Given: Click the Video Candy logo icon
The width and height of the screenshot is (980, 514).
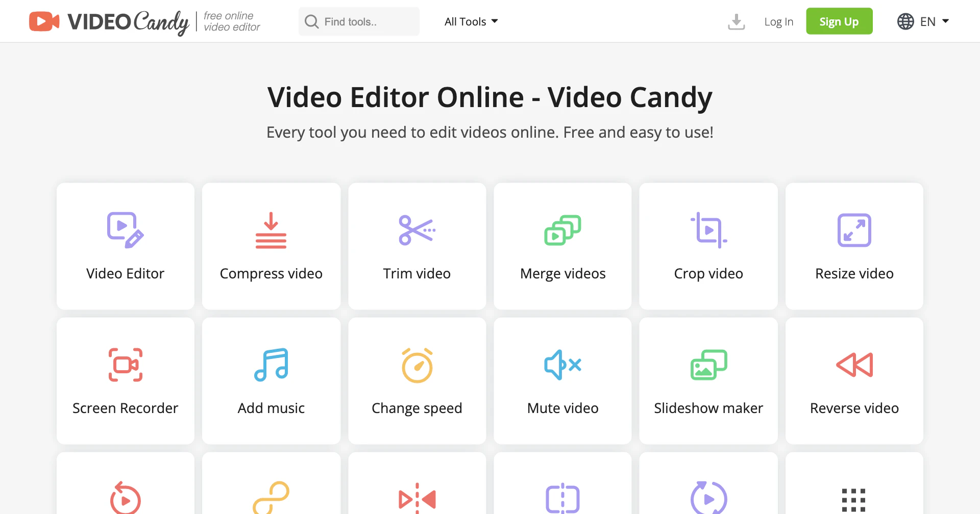Looking at the screenshot, I should click(44, 21).
